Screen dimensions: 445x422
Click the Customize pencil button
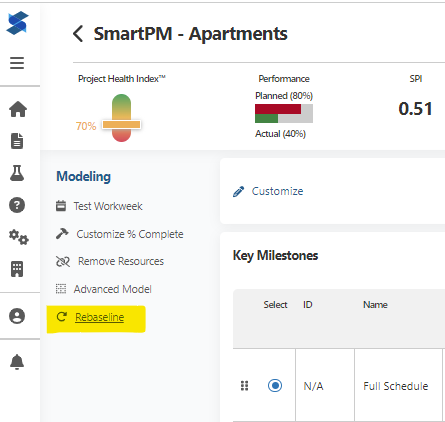point(268,191)
